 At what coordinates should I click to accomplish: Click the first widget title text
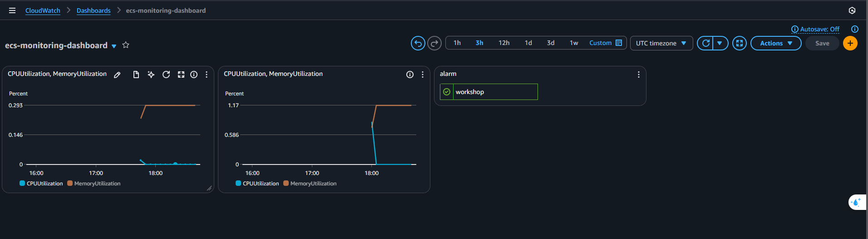click(57, 74)
